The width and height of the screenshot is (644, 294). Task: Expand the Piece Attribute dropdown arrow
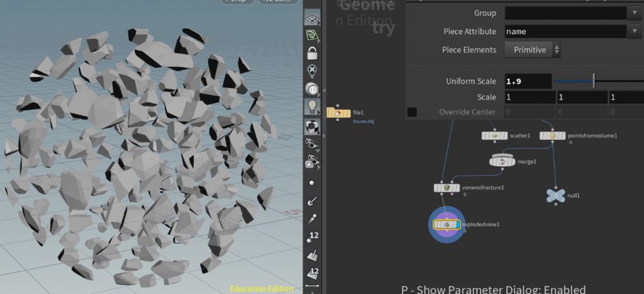[x=633, y=31]
